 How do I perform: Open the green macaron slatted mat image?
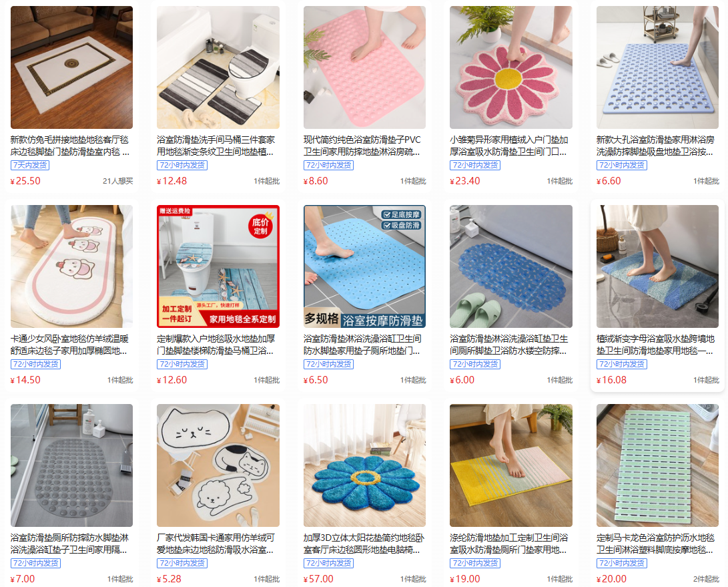tap(657, 465)
